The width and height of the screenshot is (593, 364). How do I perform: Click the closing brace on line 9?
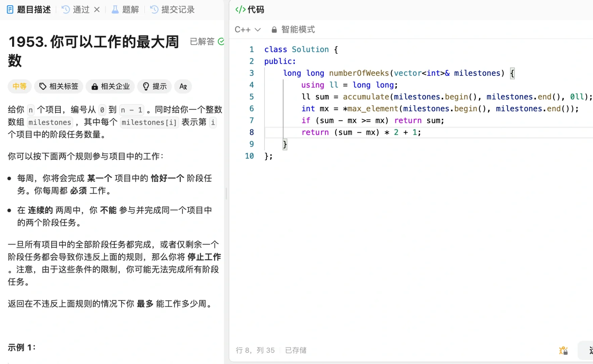(285, 144)
